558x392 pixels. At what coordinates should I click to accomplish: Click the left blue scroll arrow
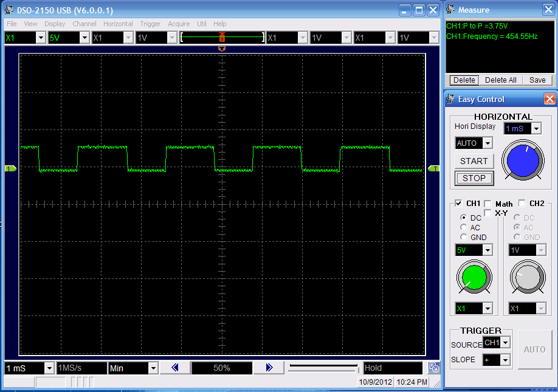tap(174, 368)
